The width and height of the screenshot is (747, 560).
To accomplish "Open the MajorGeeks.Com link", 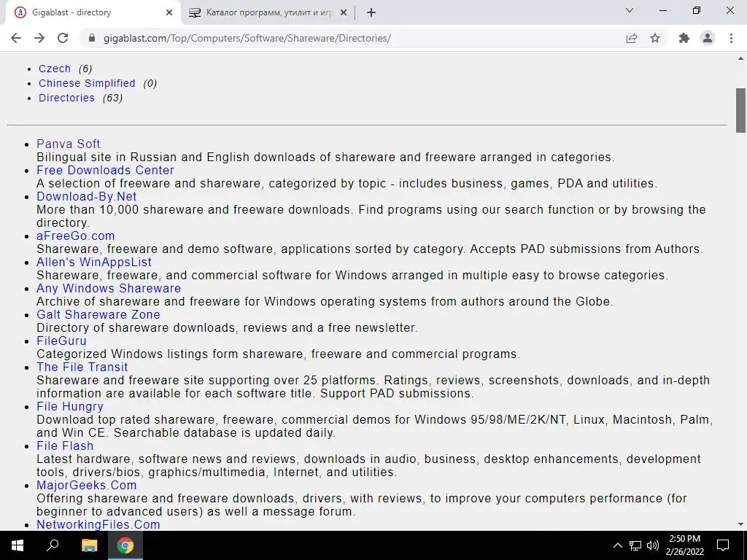I will coord(87,485).
